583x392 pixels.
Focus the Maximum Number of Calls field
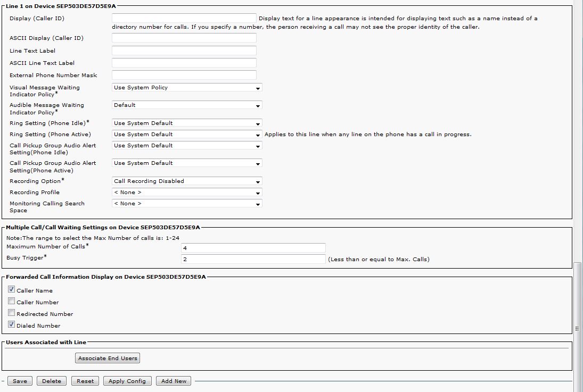[x=253, y=248]
